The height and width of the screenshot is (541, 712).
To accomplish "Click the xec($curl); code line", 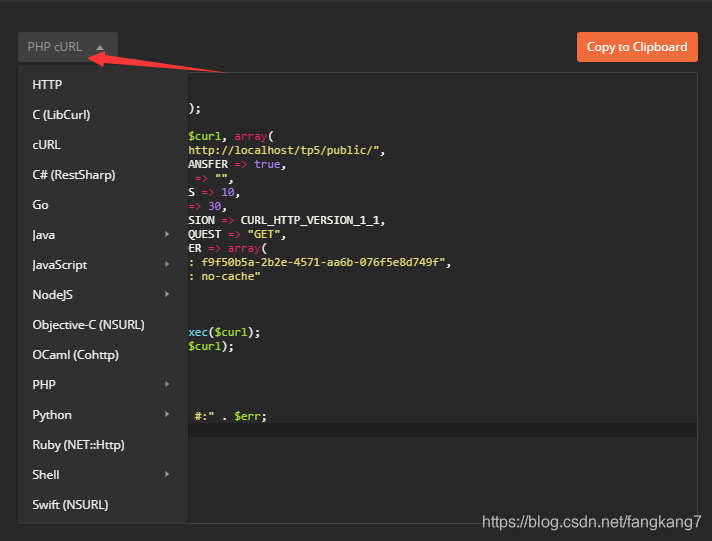I will click(x=224, y=332).
